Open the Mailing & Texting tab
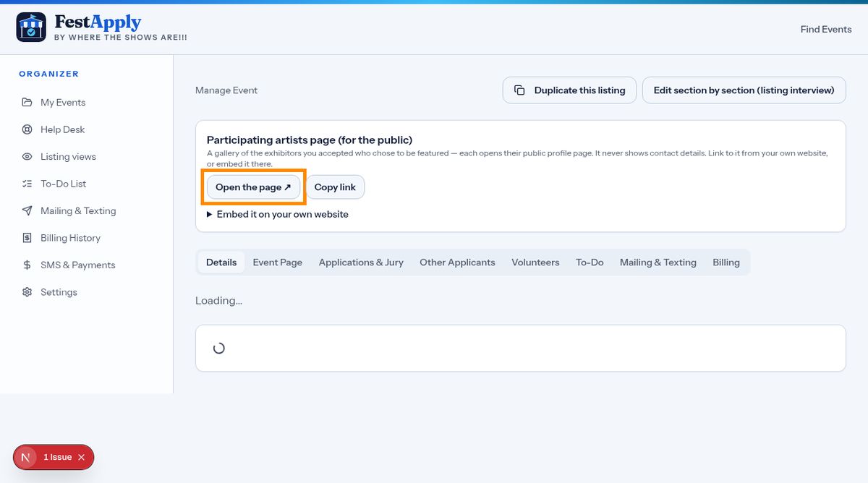Viewport: 868px width, 483px height. click(658, 262)
